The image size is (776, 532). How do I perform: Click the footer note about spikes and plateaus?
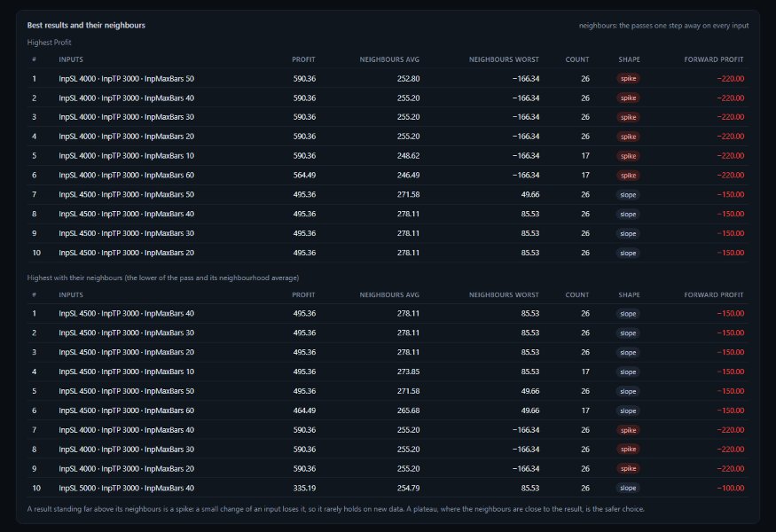[x=335, y=509]
